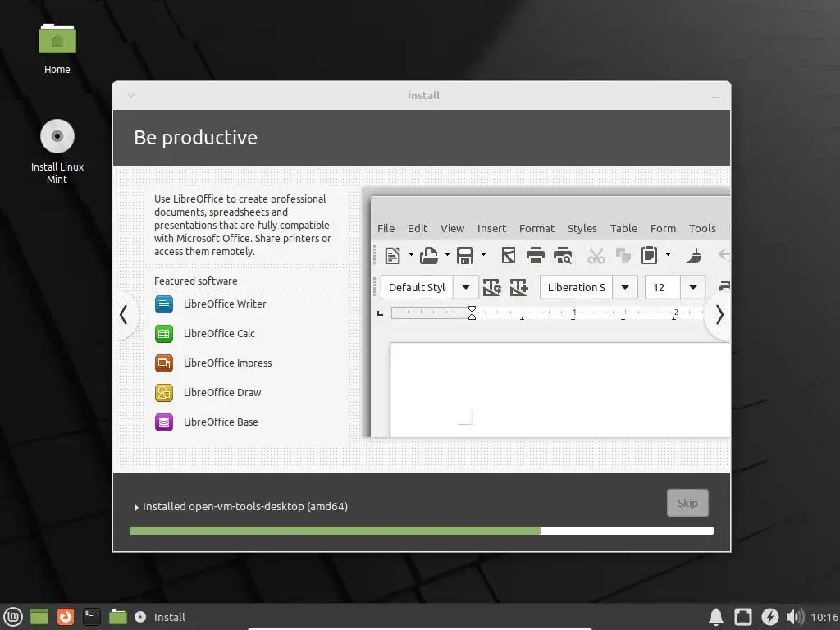840x630 pixels.
Task: Click the LibreOffice Impress icon
Action: (164, 363)
